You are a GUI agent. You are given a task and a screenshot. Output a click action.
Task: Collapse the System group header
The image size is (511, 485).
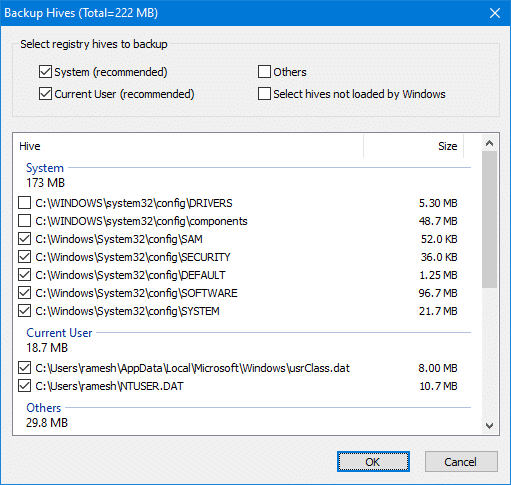pyautogui.click(x=45, y=168)
